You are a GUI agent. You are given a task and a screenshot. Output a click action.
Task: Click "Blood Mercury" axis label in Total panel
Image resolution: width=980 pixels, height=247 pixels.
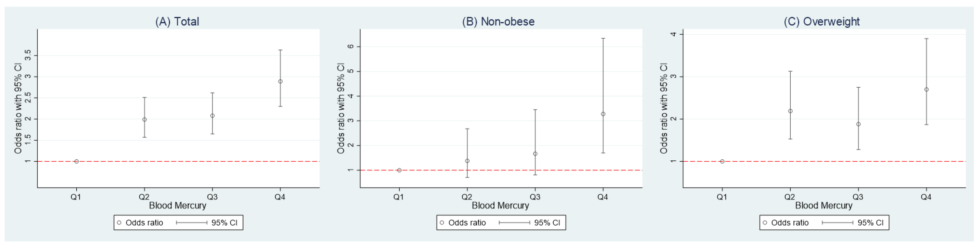click(x=177, y=205)
